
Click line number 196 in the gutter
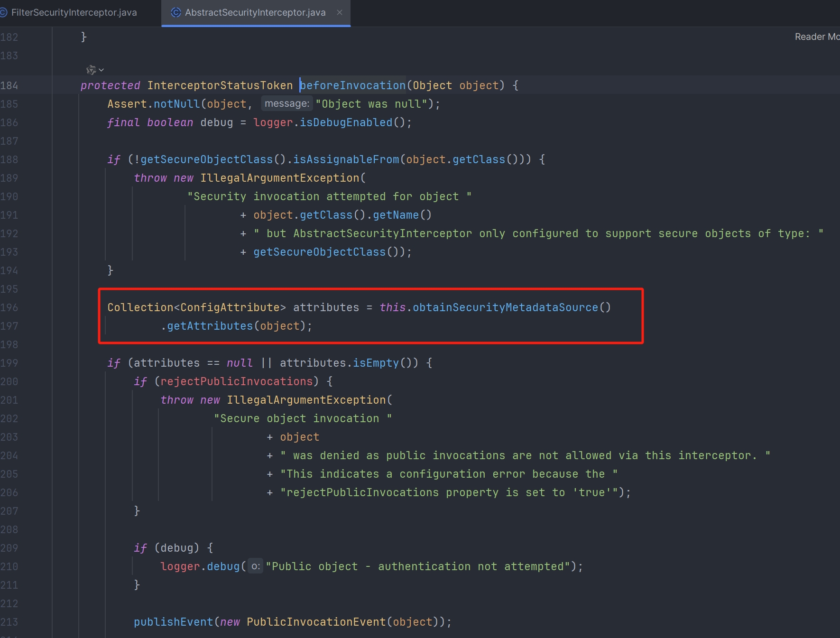click(9, 308)
